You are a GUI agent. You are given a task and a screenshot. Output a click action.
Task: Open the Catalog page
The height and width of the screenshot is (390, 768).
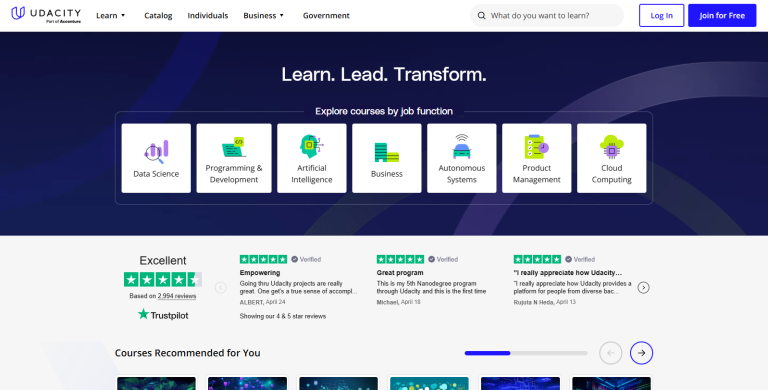coord(158,16)
